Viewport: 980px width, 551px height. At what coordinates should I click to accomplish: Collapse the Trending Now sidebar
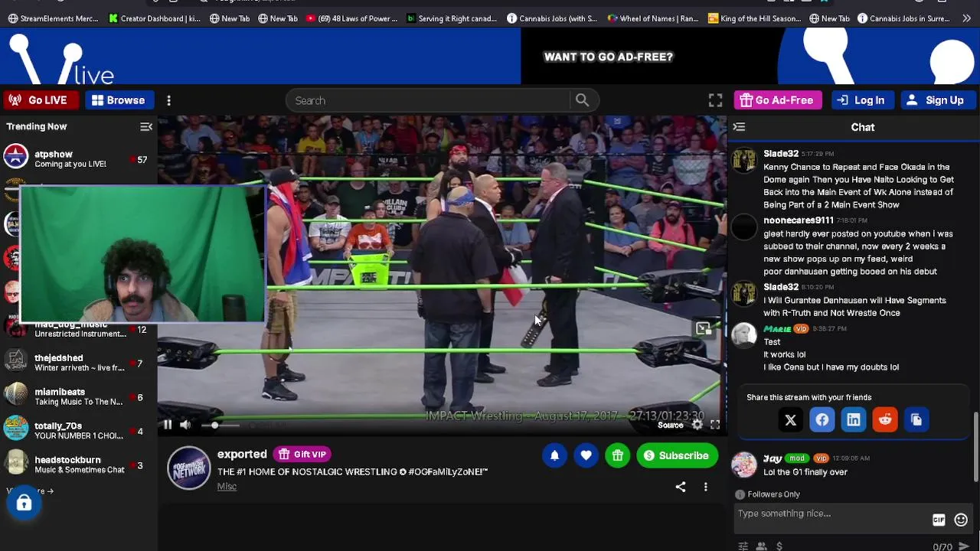point(146,126)
